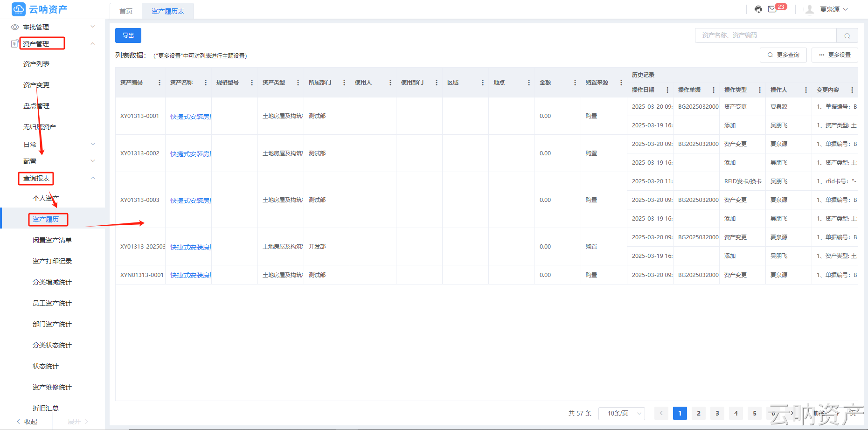Viewport: 868px width, 430px height.
Task: Open column menu for 资产编码
Action: 160,83
